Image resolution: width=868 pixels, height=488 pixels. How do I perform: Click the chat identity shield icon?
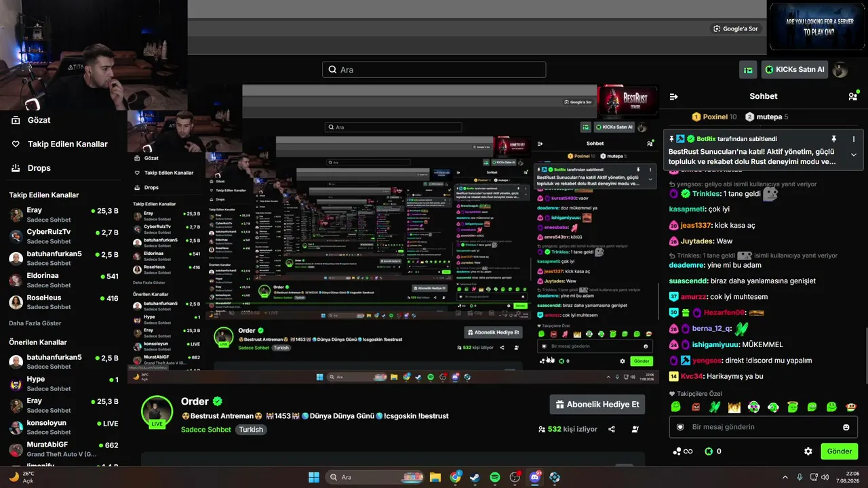(x=681, y=427)
